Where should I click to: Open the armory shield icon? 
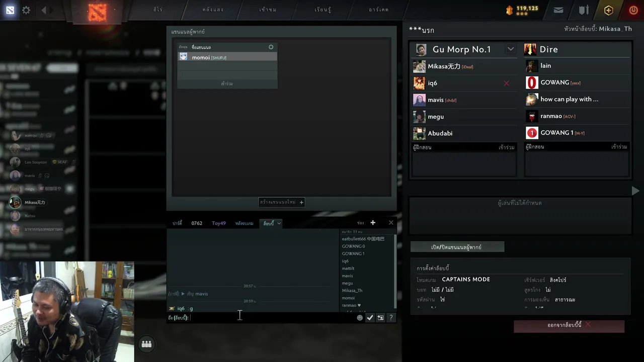tap(584, 10)
